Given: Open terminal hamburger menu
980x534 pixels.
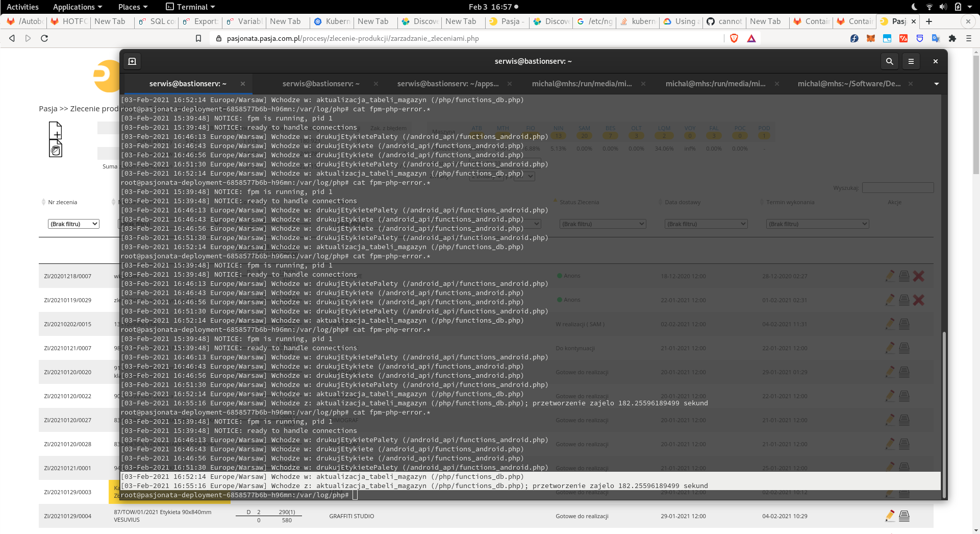Looking at the screenshot, I should (911, 61).
